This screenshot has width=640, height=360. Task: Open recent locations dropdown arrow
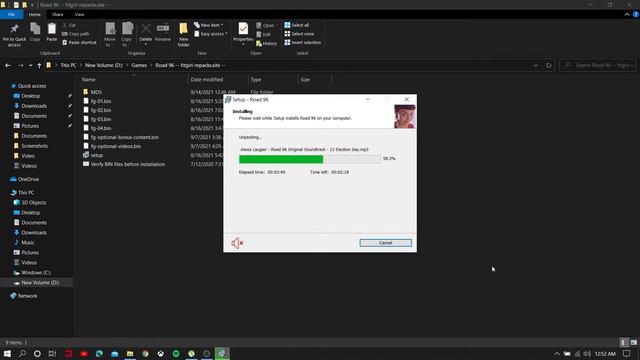[31, 65]
